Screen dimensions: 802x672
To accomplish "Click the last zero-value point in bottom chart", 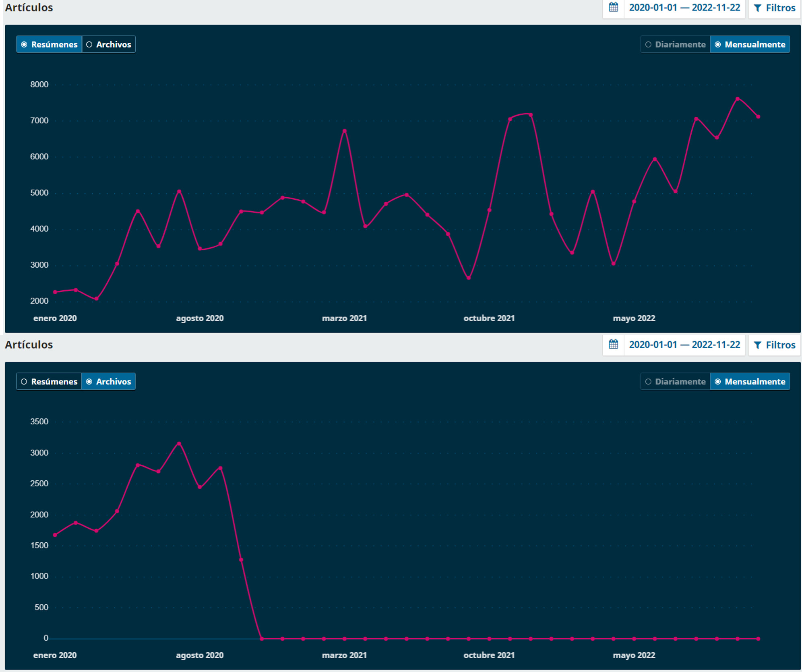I will click(759, 639).
